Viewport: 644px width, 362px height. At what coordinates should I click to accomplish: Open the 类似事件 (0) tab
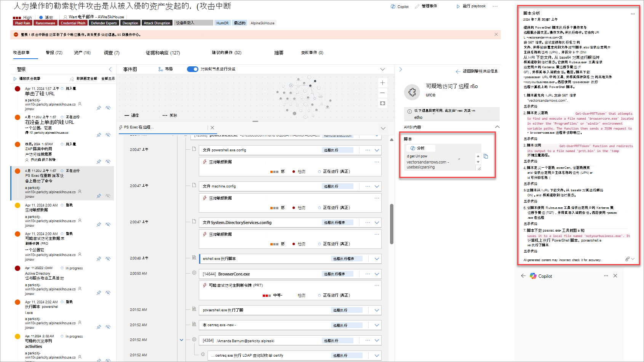click(x=312, y=53)
